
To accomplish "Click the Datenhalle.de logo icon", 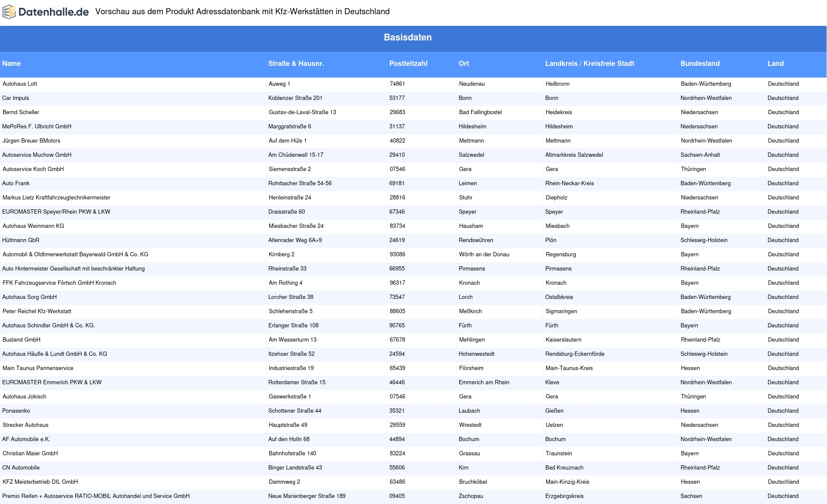I will pyautogui.click(x=9, y=12).
